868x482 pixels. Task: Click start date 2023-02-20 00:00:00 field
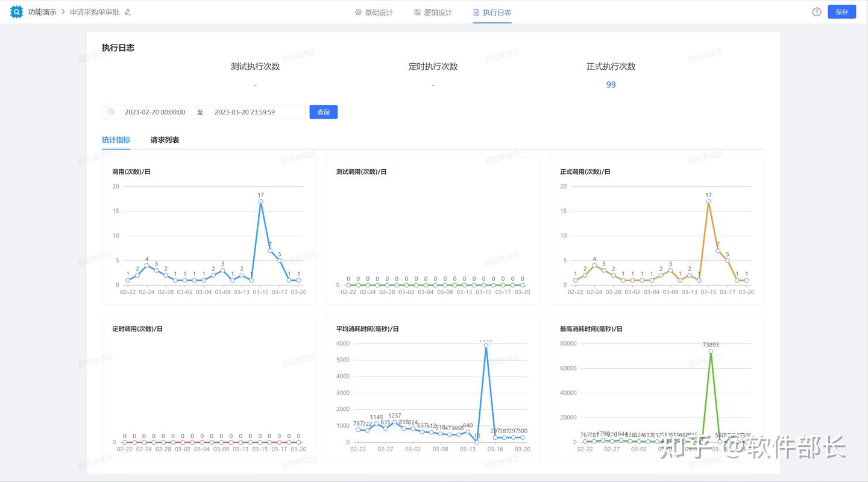(x=155, y=112)
